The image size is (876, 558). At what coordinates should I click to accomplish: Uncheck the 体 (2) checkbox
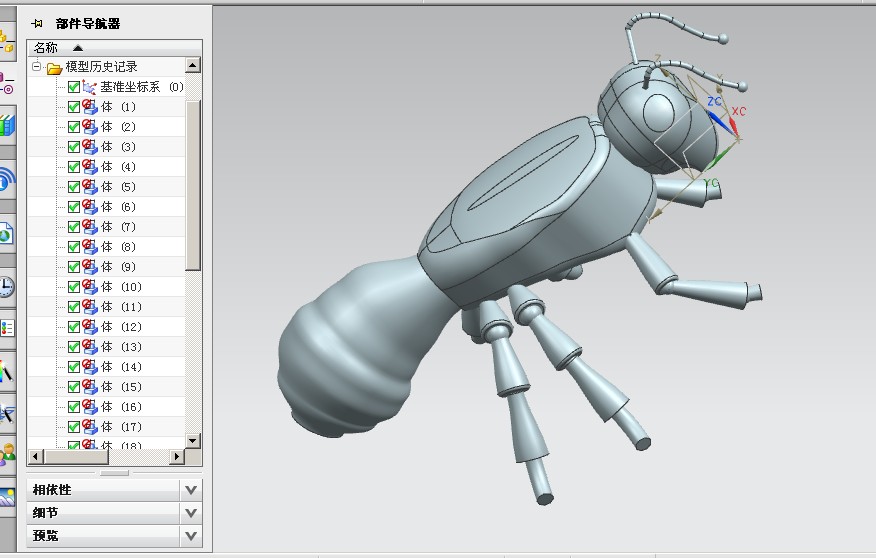74,127
